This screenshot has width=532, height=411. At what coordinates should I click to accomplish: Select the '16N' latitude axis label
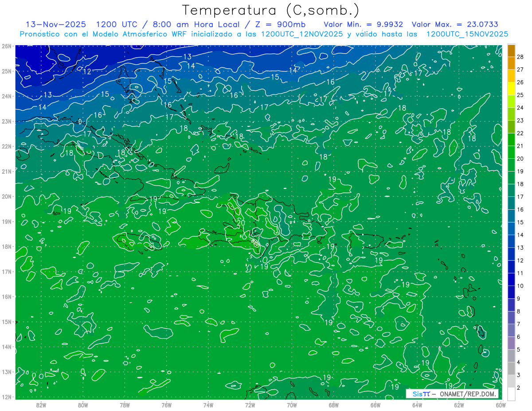(x=6, y=297)
